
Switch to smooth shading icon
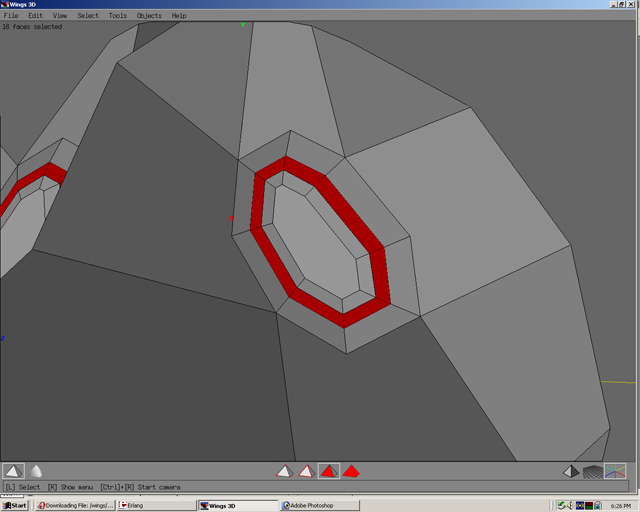(x=36, y=471)
